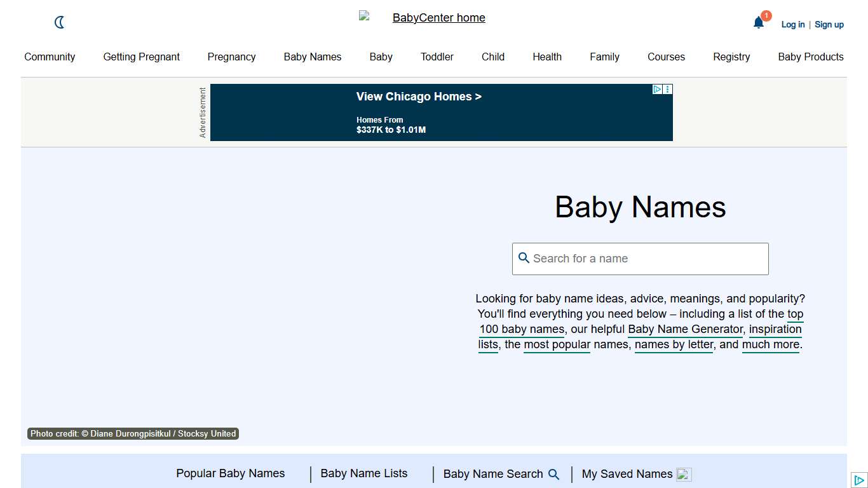Open the Baby Names menu
868x488 pixels.
pyautogui.click(x=312, y=57)
